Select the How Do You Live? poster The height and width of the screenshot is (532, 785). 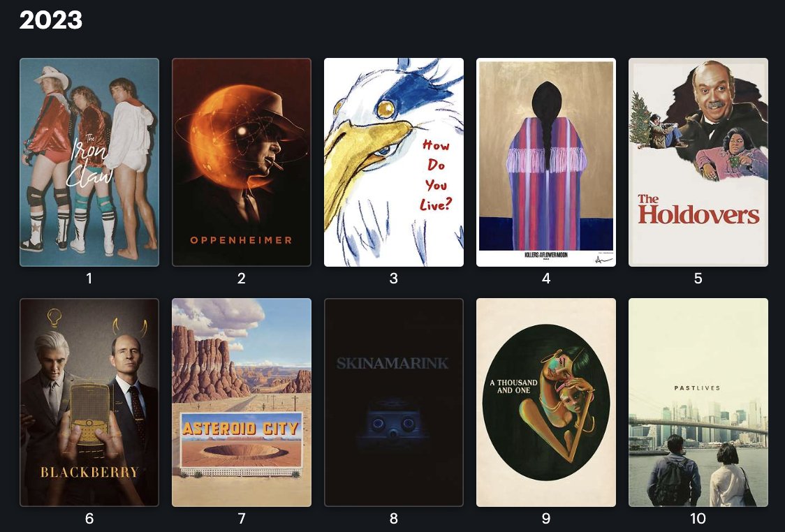[x=393, y=162]
